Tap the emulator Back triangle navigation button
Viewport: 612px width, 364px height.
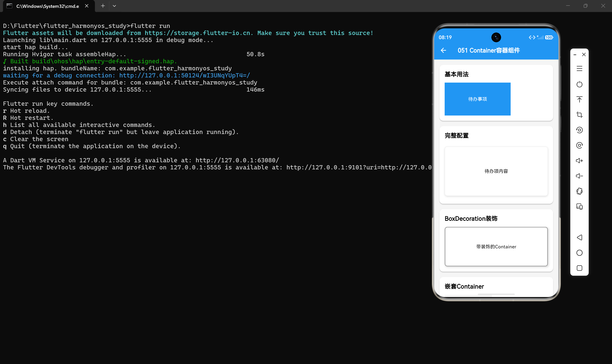(579, 237)
